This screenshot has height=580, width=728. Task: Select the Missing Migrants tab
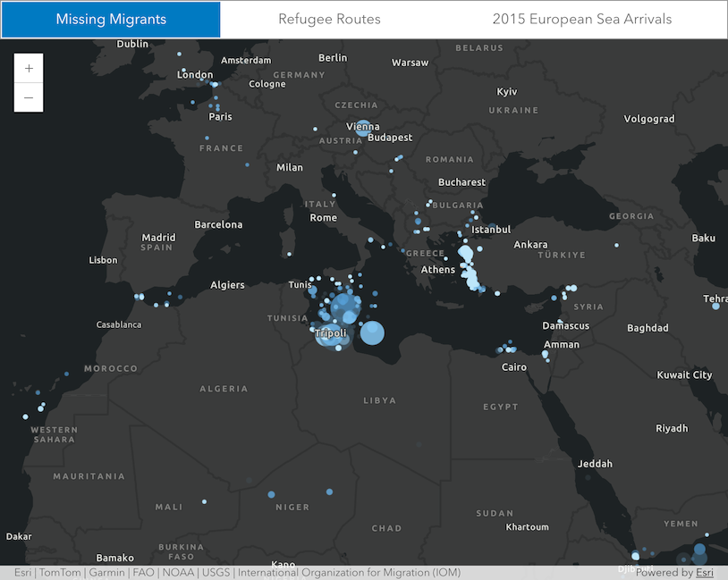pyautogui.click(x=111, y=19)
